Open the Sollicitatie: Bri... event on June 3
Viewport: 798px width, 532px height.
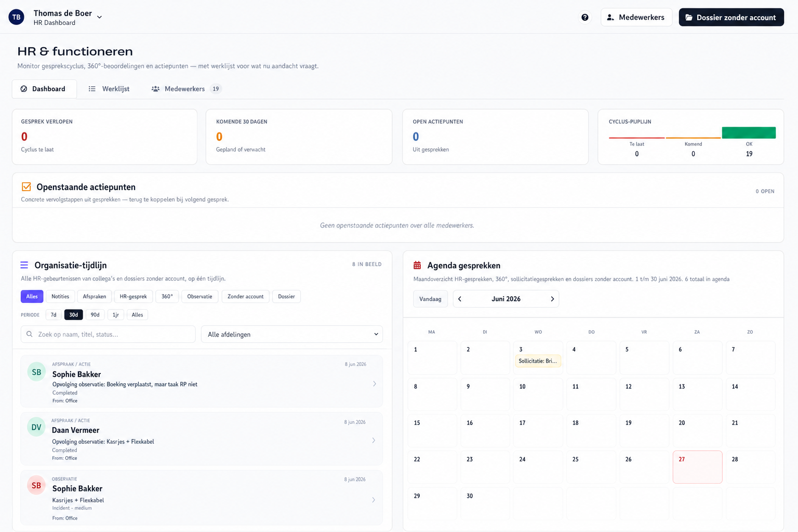tap(538, 361)
